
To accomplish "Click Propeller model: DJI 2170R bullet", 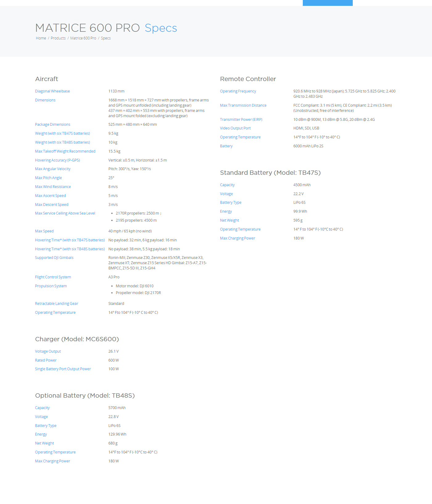I will (138, 293).
